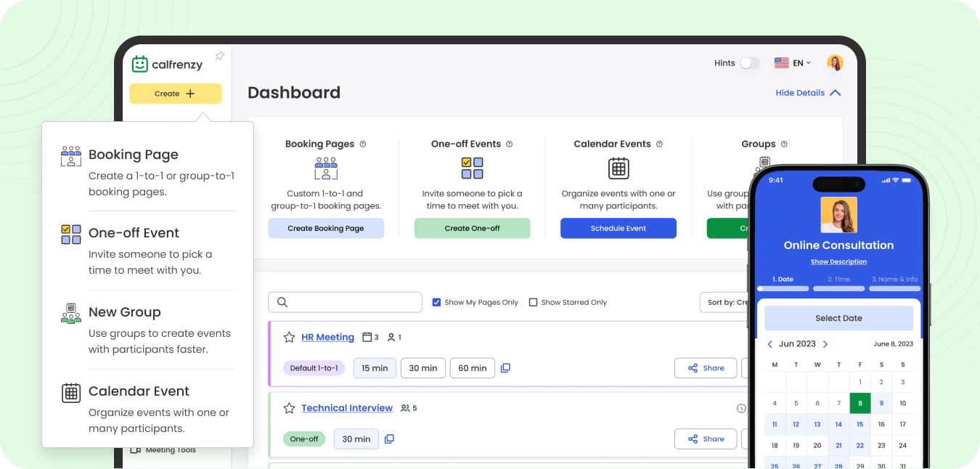Click the Calendar Events card calendar icon
This screenshot has height=469, width=980.
pos(618,168)
